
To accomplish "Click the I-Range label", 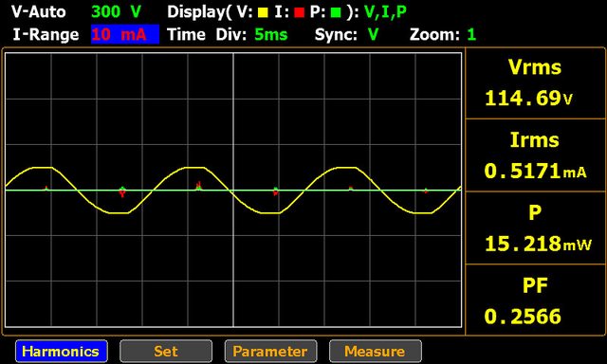I will pyautogui.click(x=46, y=34).
